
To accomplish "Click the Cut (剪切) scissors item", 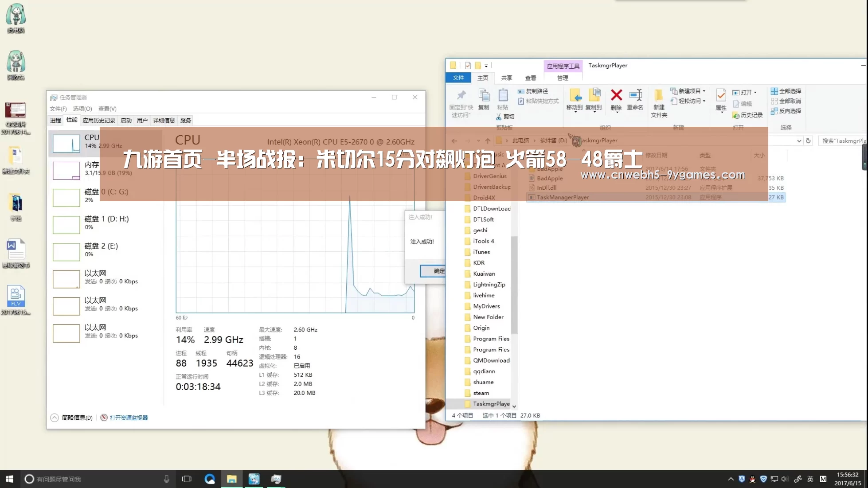I will point(505,117).
